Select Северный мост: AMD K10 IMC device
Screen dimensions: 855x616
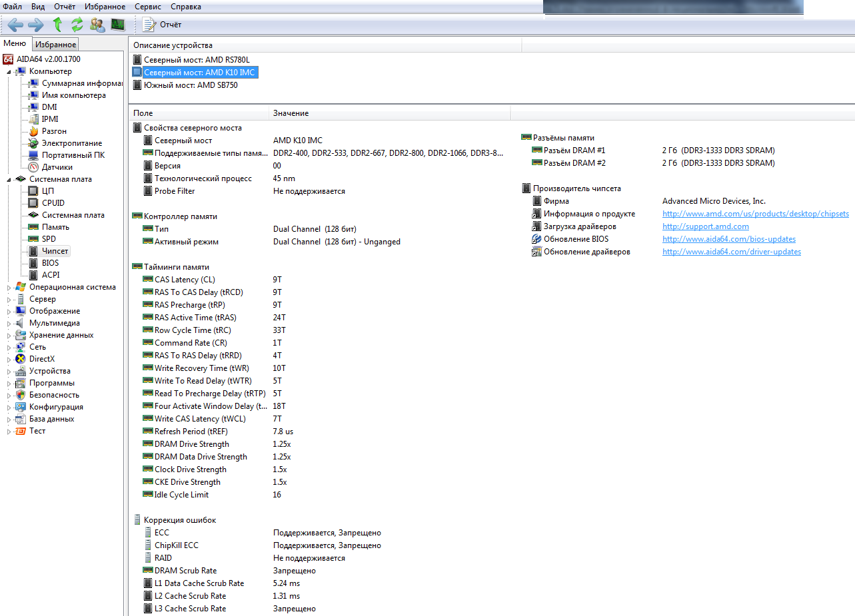tap(195, 73)
